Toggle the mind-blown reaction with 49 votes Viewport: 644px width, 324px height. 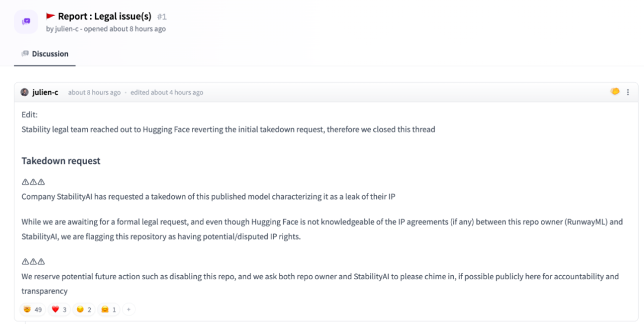[32, 310]
